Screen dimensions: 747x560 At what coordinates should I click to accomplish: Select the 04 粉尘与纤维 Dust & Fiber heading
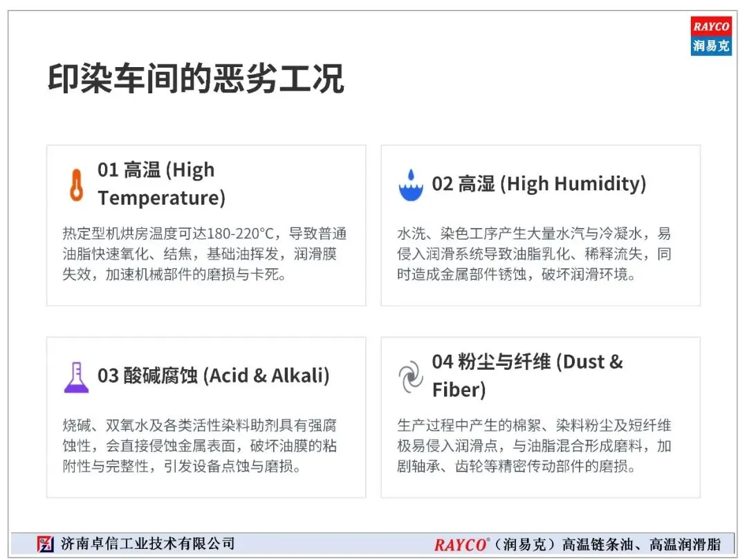tap(527, 375)
